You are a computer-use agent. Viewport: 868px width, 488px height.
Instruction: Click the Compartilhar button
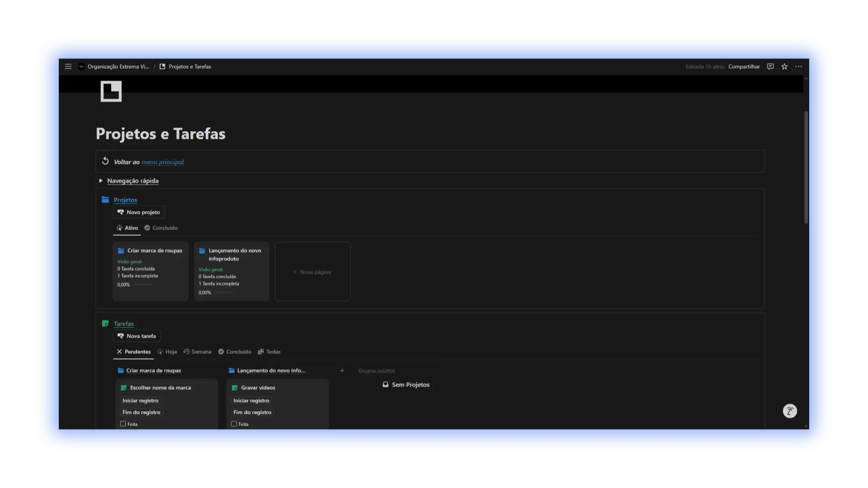click(x=744, y=66)
